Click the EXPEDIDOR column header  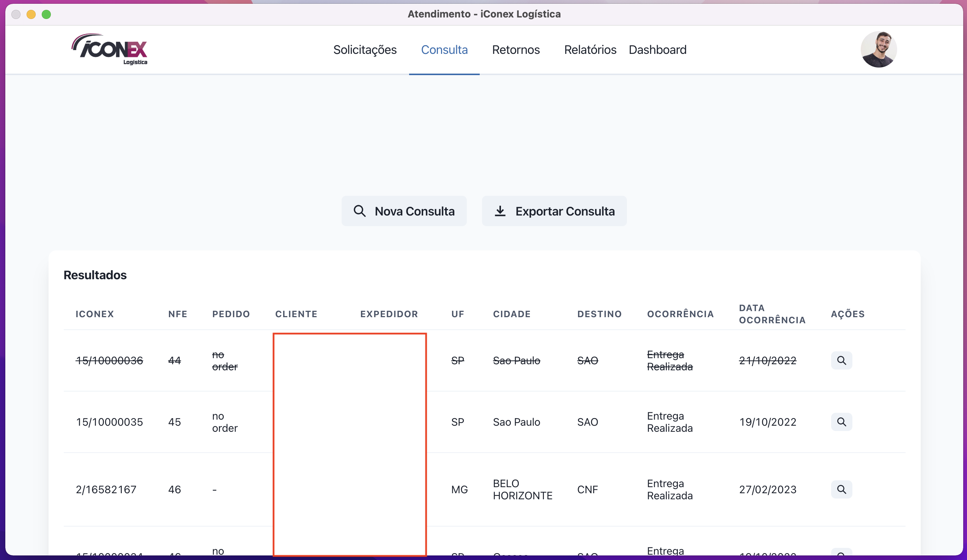(389, 314)
